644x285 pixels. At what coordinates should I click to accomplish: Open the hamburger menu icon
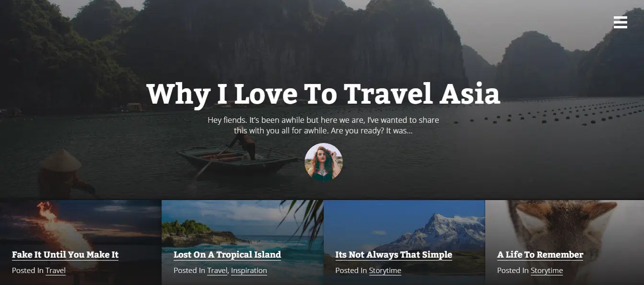(620, 23)
